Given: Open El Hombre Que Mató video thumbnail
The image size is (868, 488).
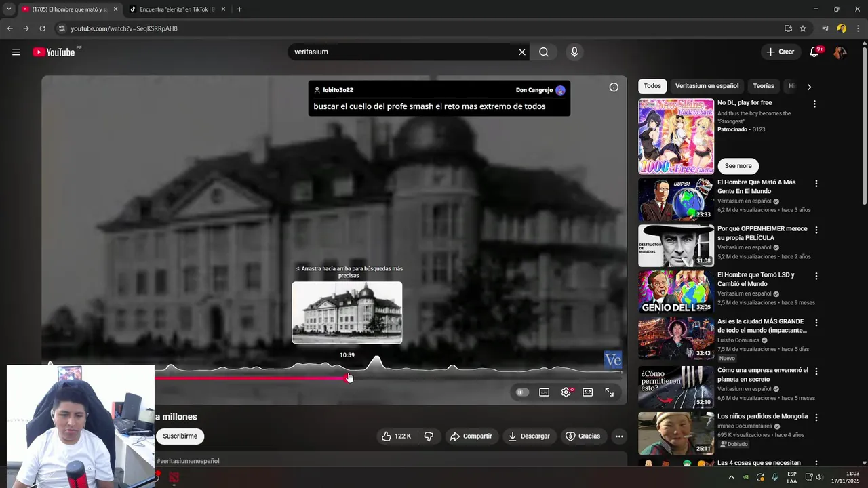Looking at the screenshot, I should pyautogui.click(x=676, y=200).
